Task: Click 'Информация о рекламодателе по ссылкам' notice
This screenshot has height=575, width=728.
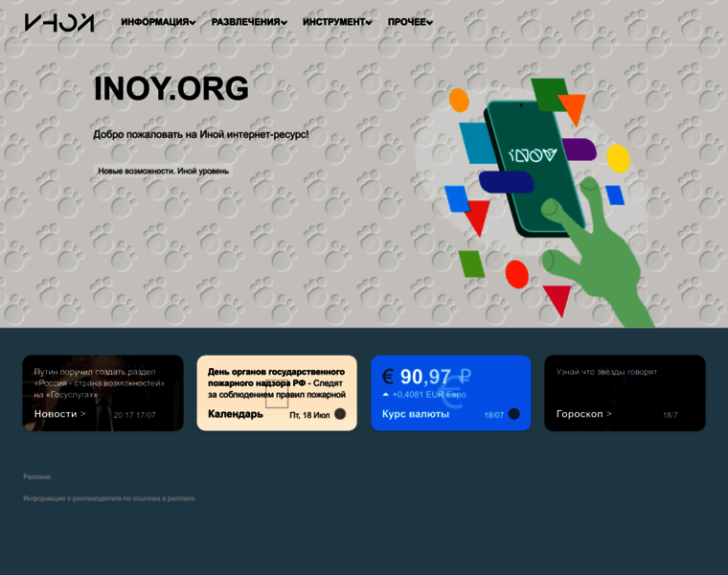Action: pos(109,498)
